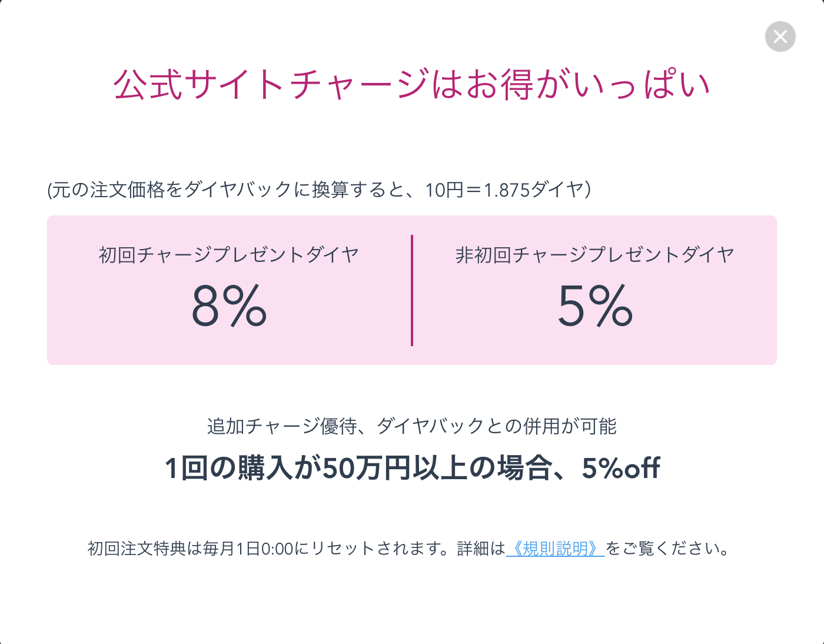Select the 5% non-first-charge bonus figure
Image resolution: width=824 pixels, height=644 pixels.
[x=595, y=306]
